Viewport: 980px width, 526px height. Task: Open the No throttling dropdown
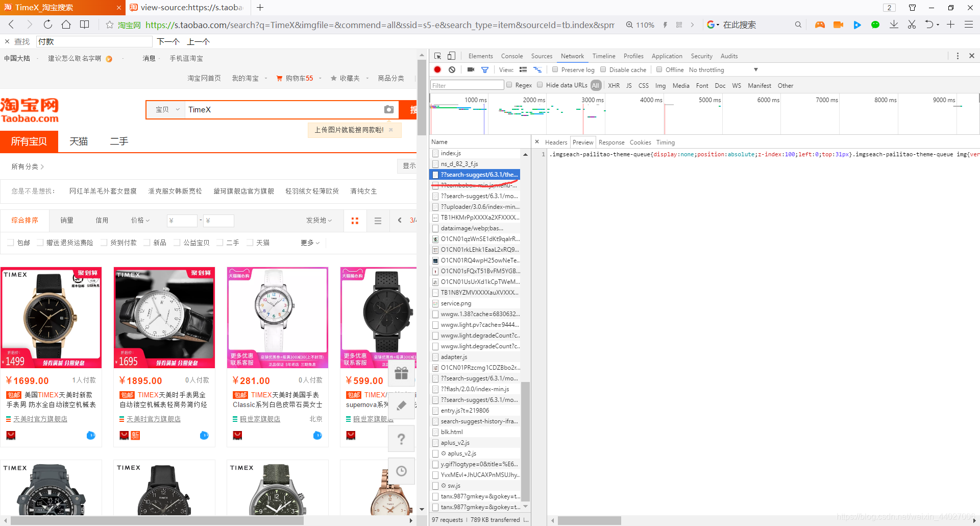point(723,70)
